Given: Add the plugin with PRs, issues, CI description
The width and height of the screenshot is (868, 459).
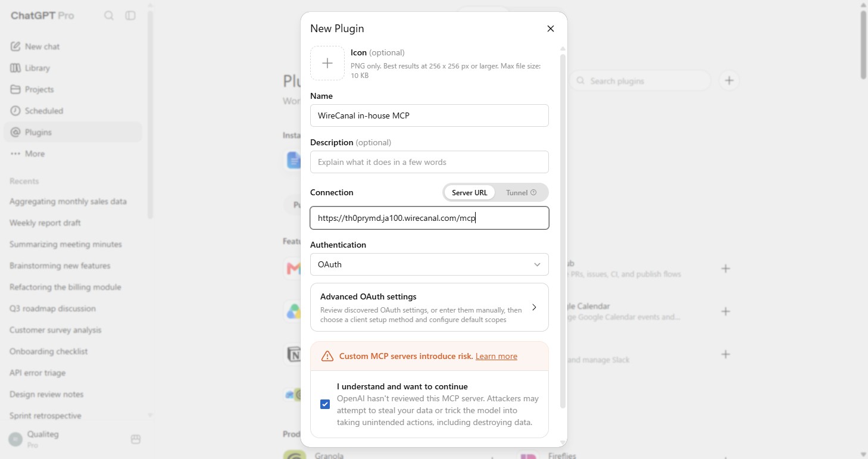Looking at the screenshot, I should pyautogui.click(x=726, y=268).
